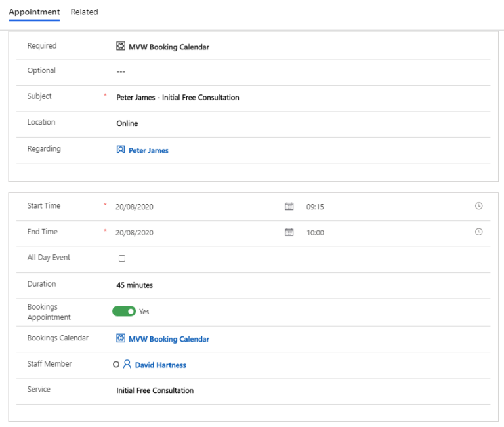Open the Peter James regarding link

coord(148,150)
